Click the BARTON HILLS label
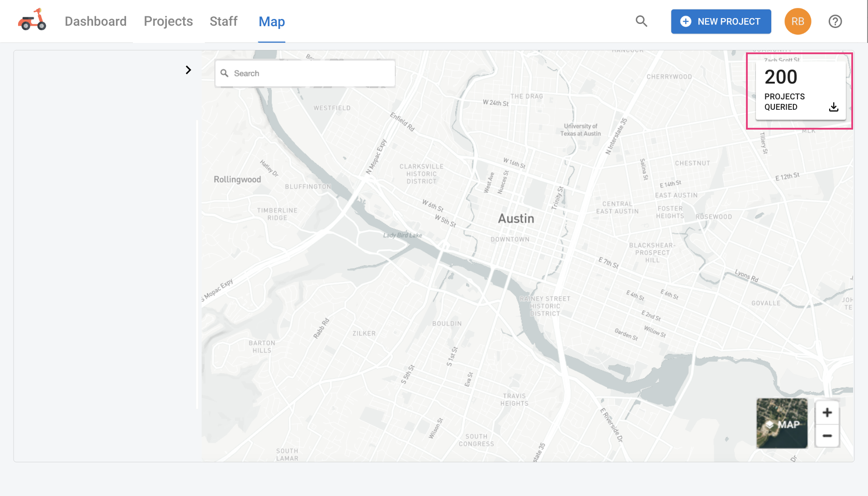 pyautogui.click(x=262, y=346)
